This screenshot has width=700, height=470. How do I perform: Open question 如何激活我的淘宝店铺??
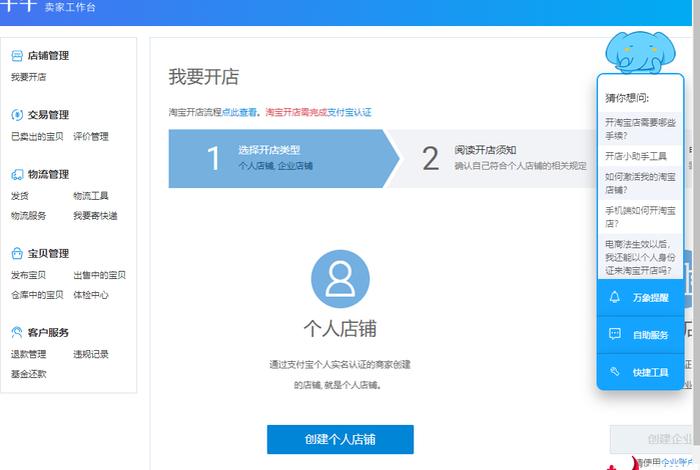(x=640, y=183)
